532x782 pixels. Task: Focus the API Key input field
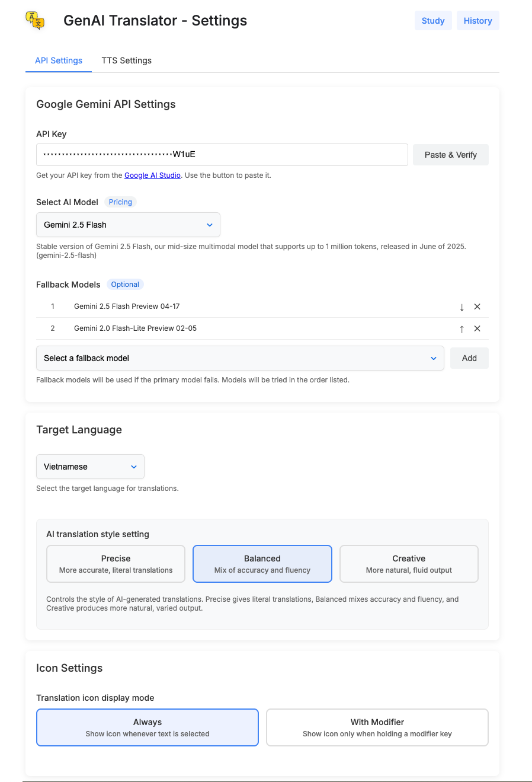pos(222,155)
